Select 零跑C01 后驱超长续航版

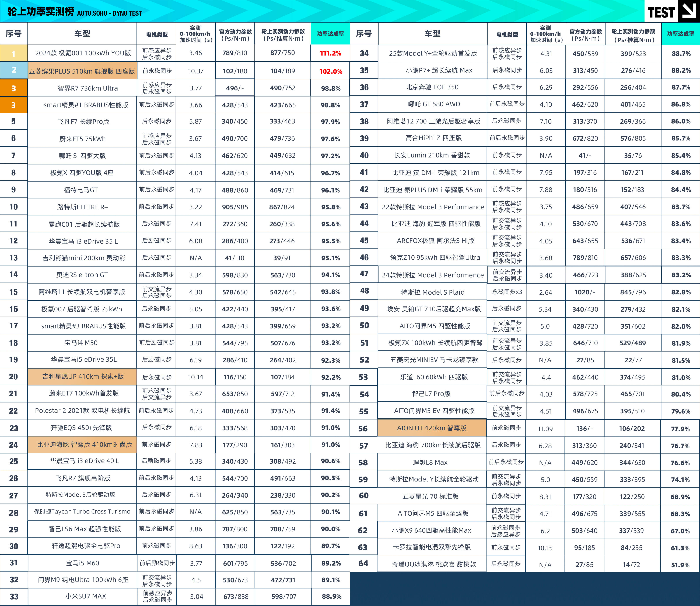click(x=84, y=224)
